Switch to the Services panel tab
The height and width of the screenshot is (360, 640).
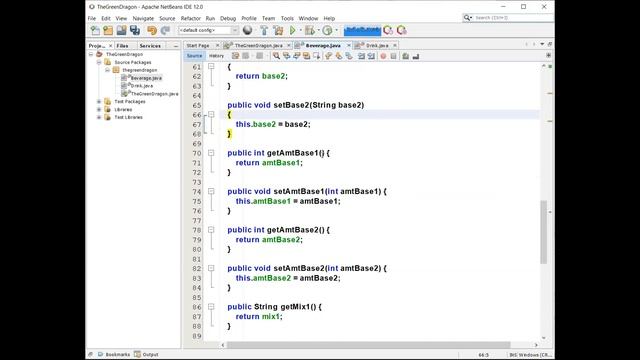[x=150, y=46]
